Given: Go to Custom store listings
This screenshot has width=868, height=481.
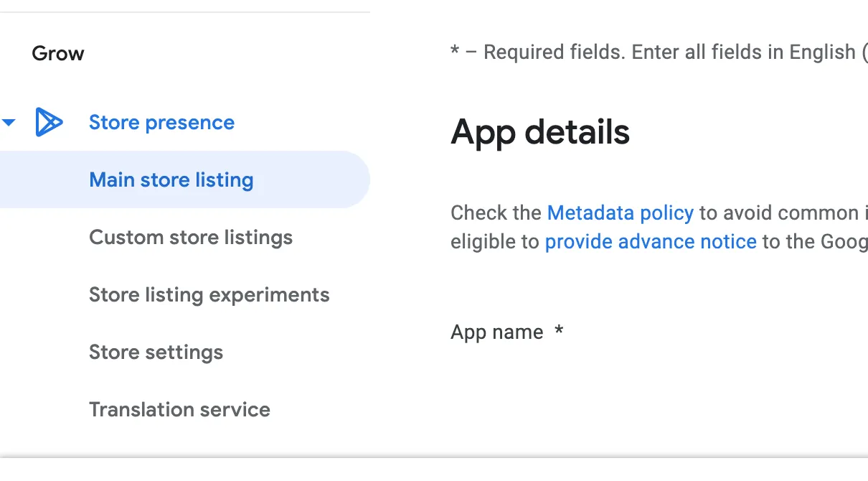Looking at the screenshot, I should point(190,238).
